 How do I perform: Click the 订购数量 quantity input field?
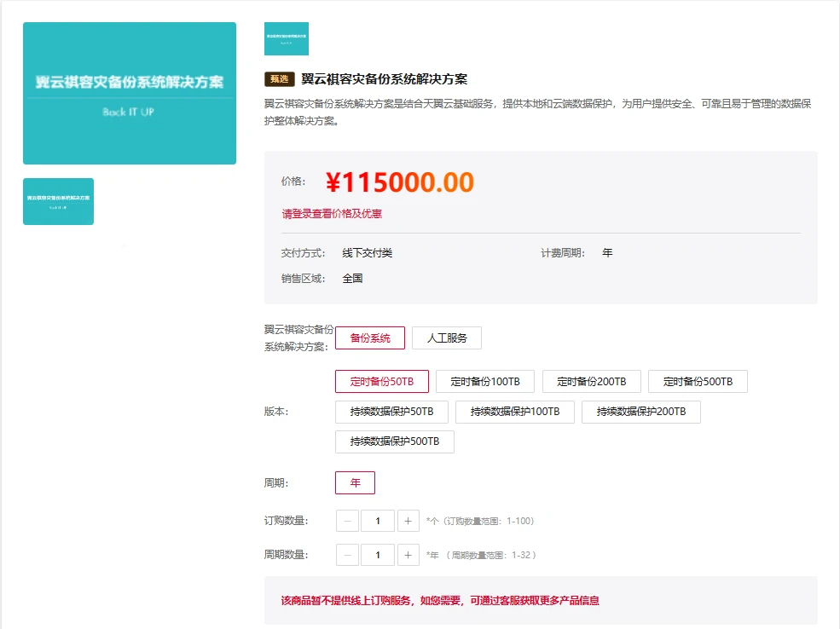[x=378, y=520]
